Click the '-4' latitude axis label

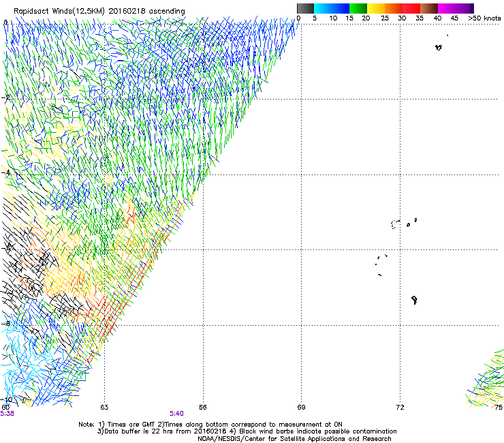(6, 172)
